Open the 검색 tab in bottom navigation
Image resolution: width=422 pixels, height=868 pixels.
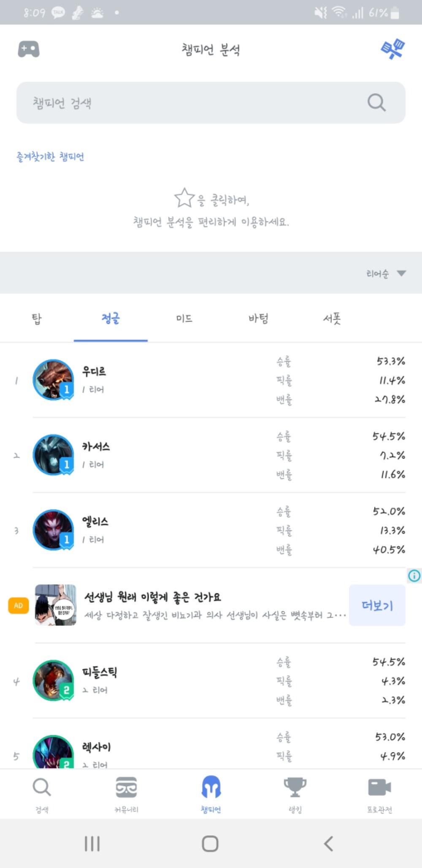click(42, 795)
